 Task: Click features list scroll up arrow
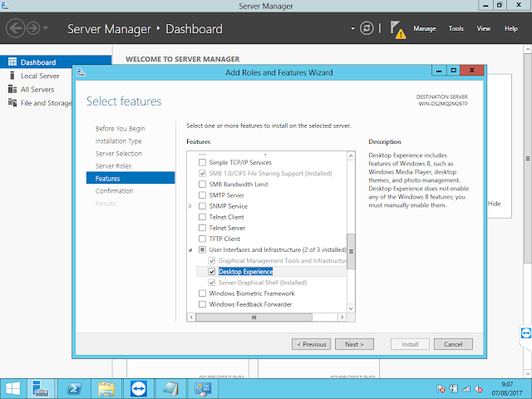(x=351, y=155)
